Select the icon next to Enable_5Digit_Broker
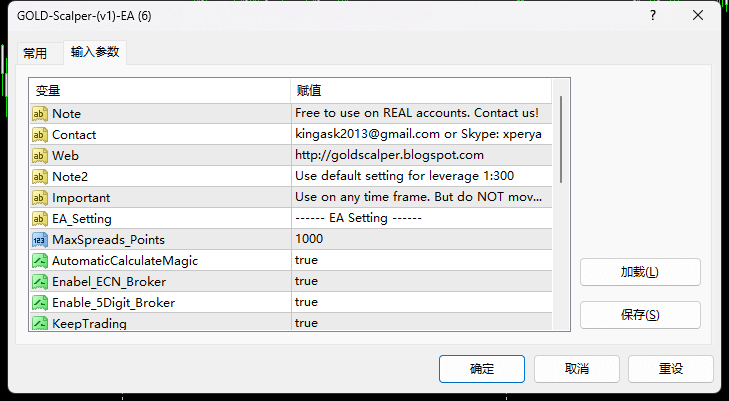729x401 pixels. click(x=40, y=302)
